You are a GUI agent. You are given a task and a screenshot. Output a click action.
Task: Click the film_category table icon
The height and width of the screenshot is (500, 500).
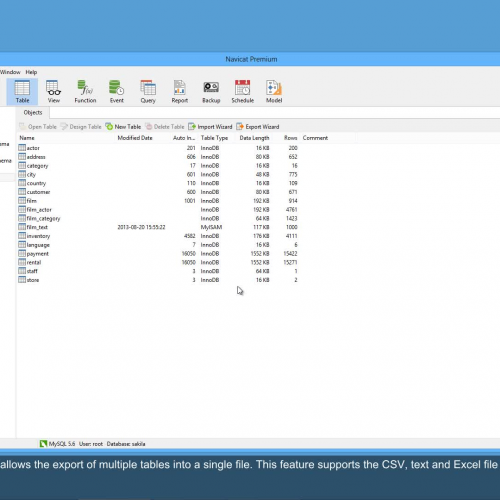click(x=22, y=218)
